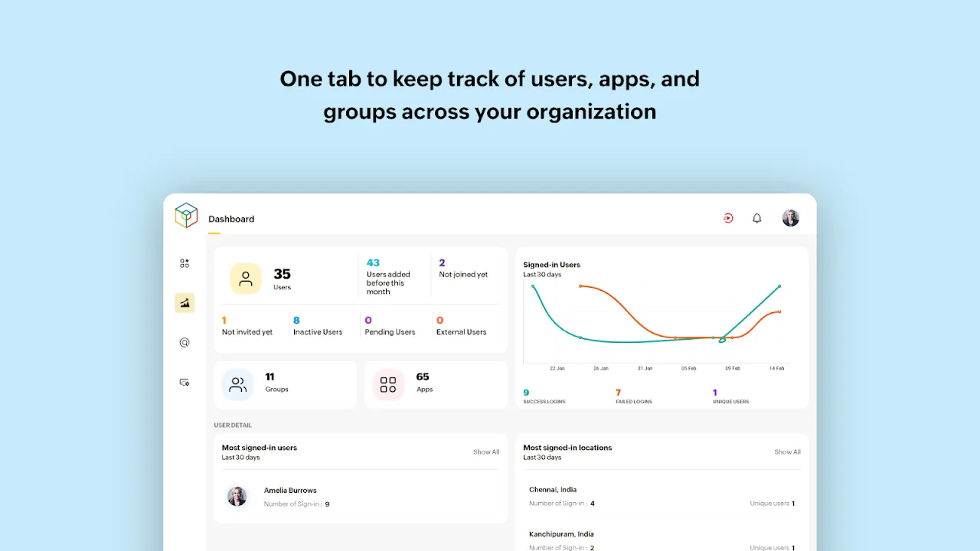Open the @ domains sidebar icon
The width and height of the screenshot is (980, 551).
[x=185, y=343]
